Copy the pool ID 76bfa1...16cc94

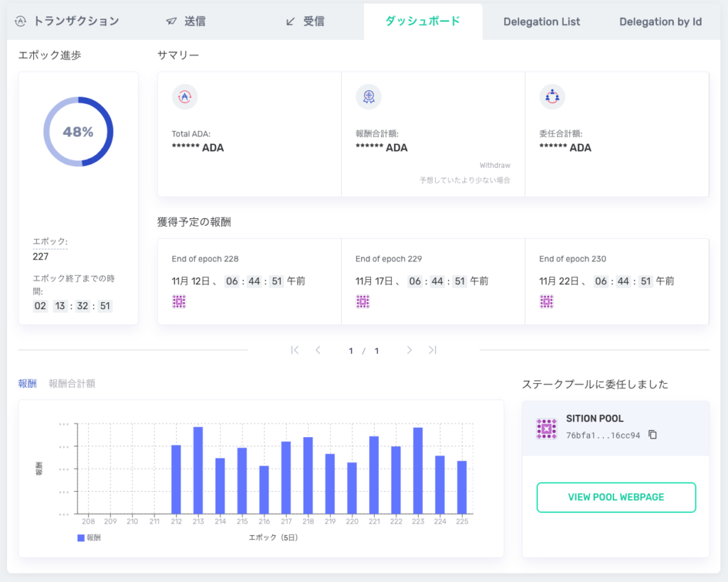pyautogui.click(x=653, y=435)
